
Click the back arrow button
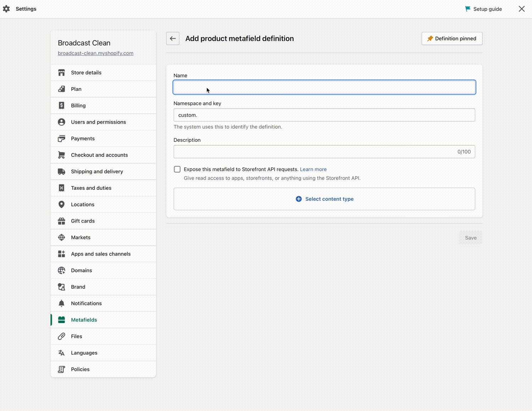pos(173,39)
